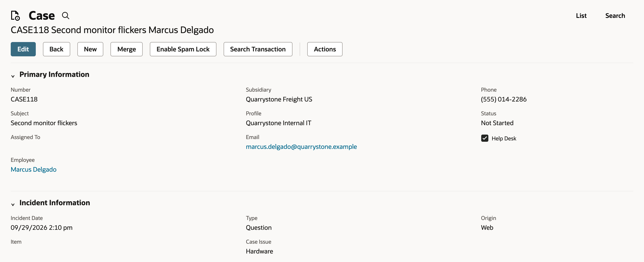Select the Not Started status value

[x=497, y=123]
